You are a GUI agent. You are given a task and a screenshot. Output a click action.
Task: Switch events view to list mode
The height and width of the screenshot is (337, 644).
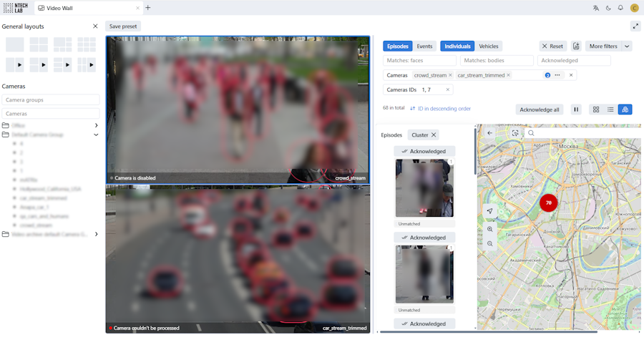610,109
